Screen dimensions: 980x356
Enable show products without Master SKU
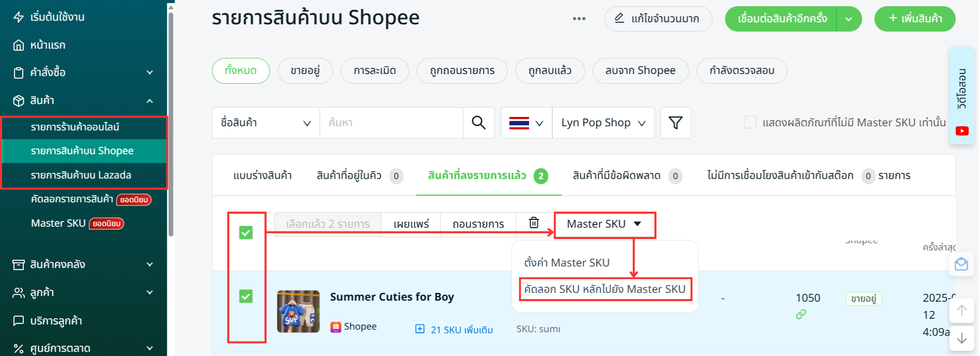(x=750, y=123)
